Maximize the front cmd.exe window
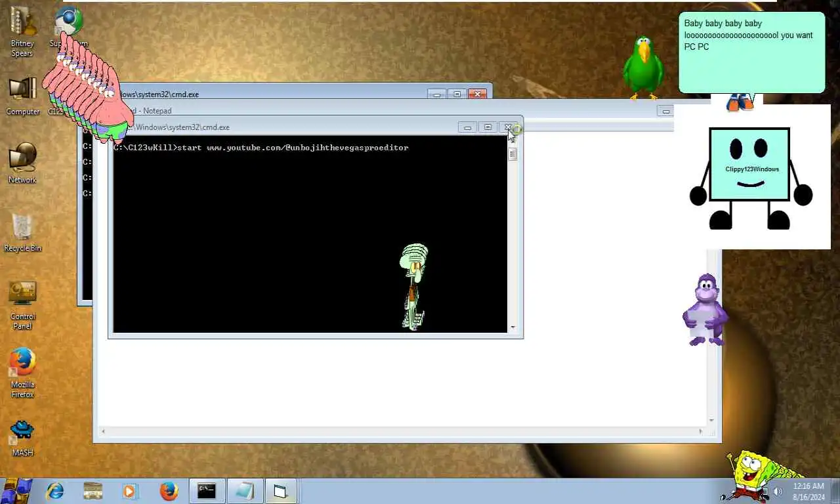The width and height of the screenshot is (840, 504). (488, 127)
